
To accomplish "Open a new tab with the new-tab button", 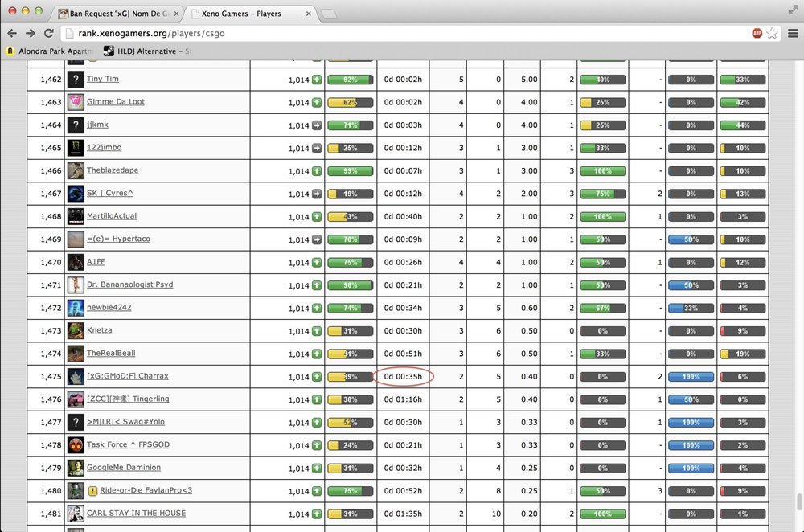I will click(x=329, y=14).
